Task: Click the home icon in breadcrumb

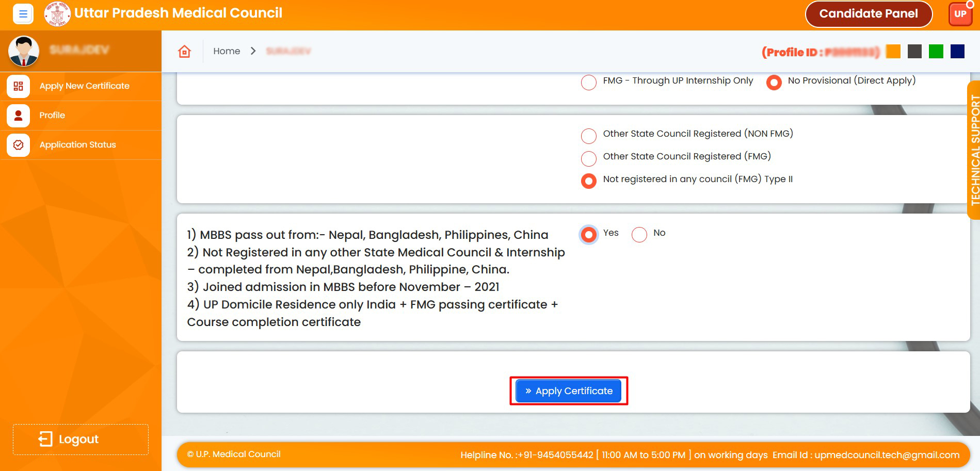Action: point(184,51)
